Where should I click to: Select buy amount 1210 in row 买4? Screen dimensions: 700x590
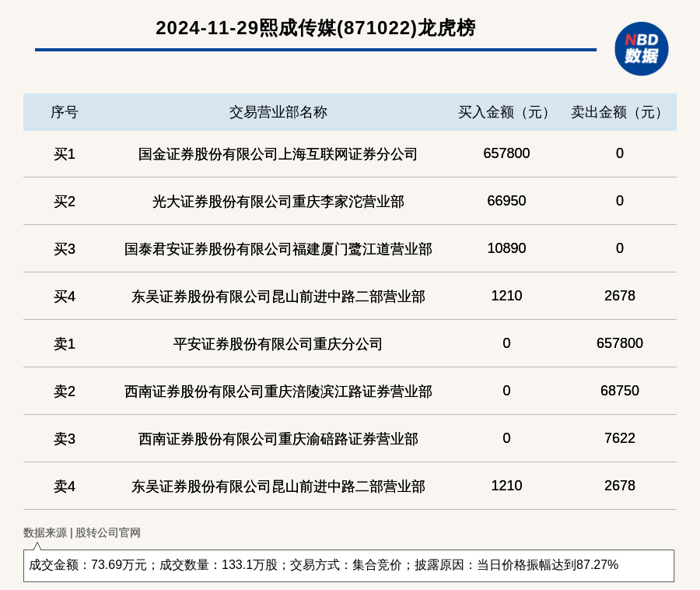[x=506, y=296]
